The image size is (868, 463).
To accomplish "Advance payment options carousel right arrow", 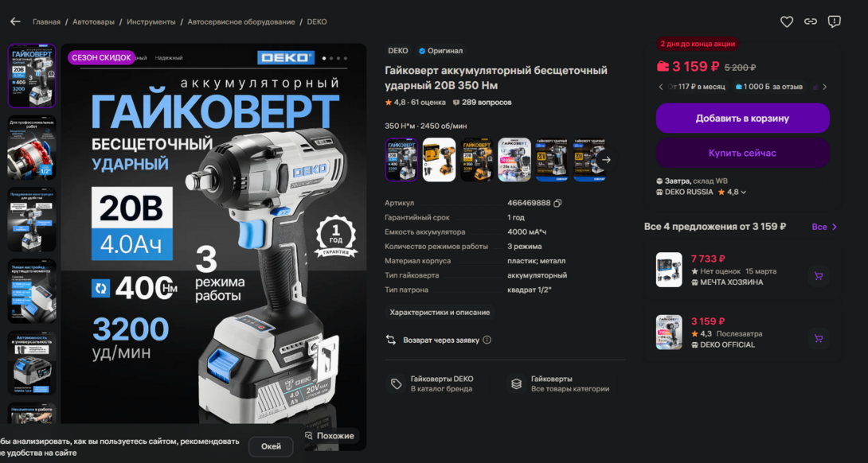I will point(825,87).
